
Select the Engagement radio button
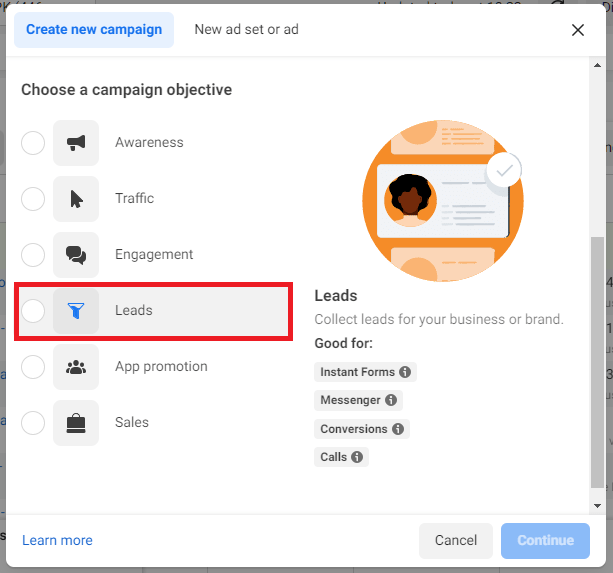[33, 255]
